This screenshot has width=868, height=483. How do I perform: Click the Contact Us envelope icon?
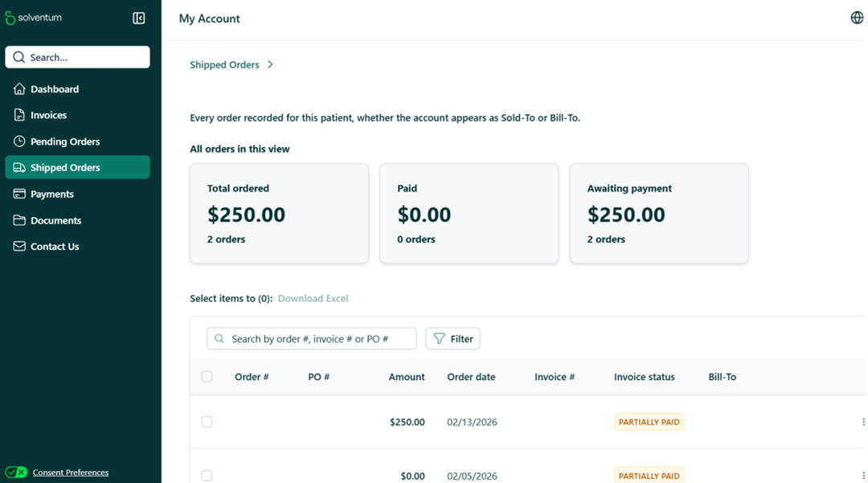tap(19, 246)
